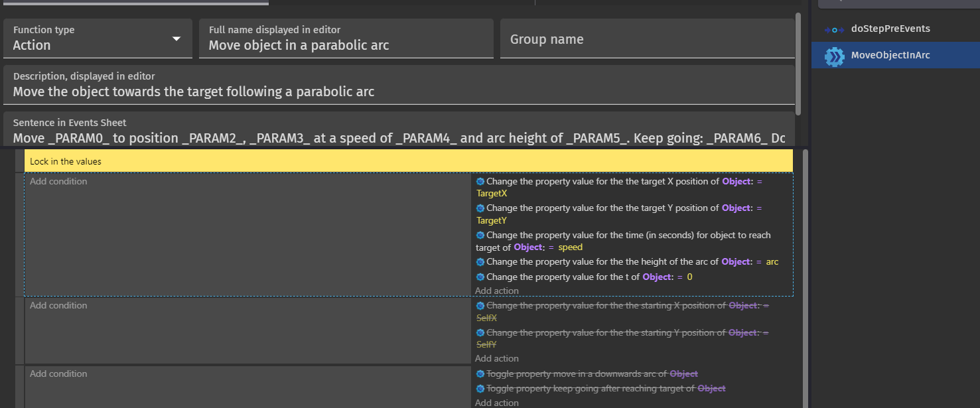Click the icon of the 't' property action
Viewport: 980px width, 408px height.
(x=480, y=277)
